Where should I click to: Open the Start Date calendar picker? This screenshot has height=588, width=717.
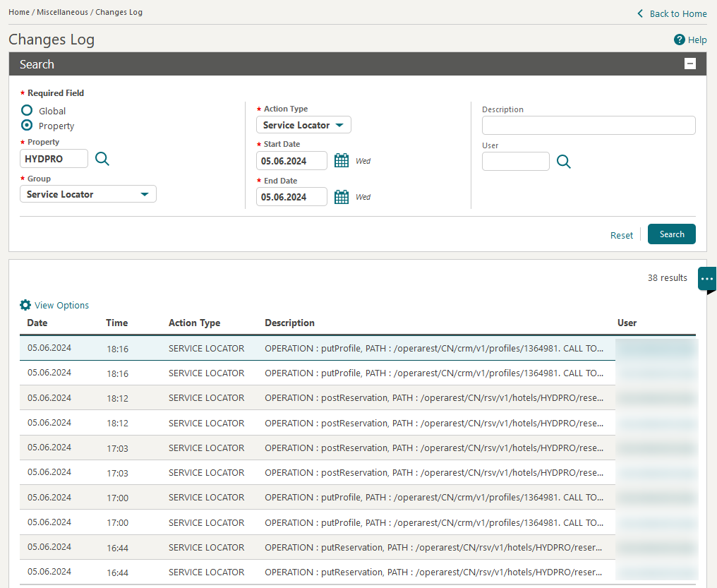tap(342, 160)
